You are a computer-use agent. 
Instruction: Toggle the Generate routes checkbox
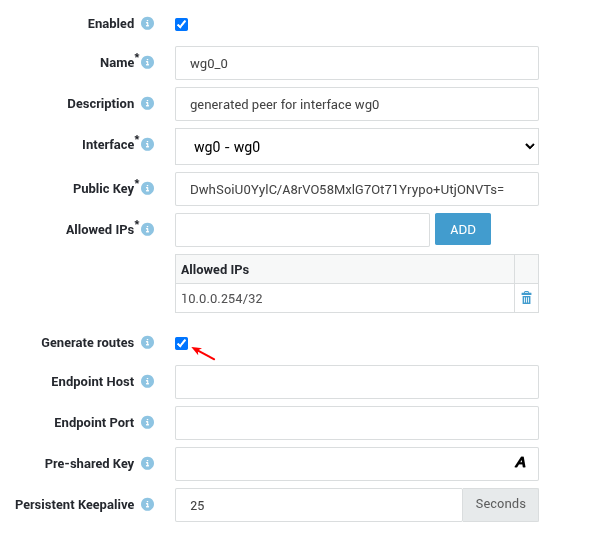tap(181, 343)
